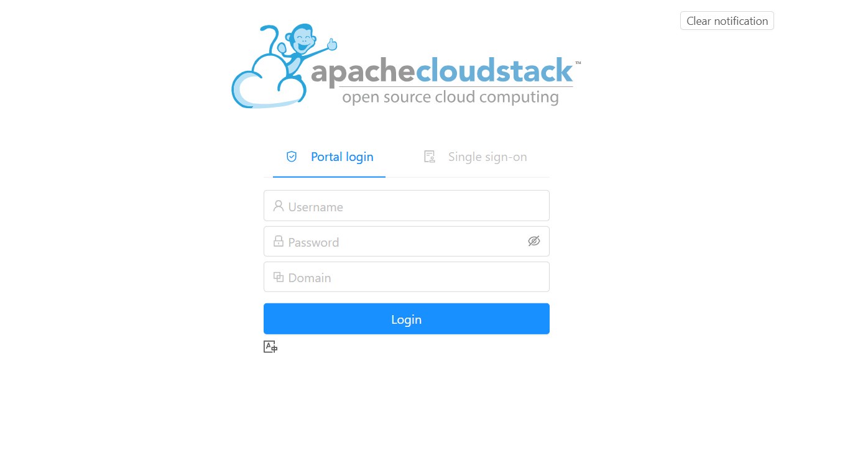Viewport: 868px width, 458px height.
Task: Click the CloudStack monkey mascot
Action: click(300, 50)
